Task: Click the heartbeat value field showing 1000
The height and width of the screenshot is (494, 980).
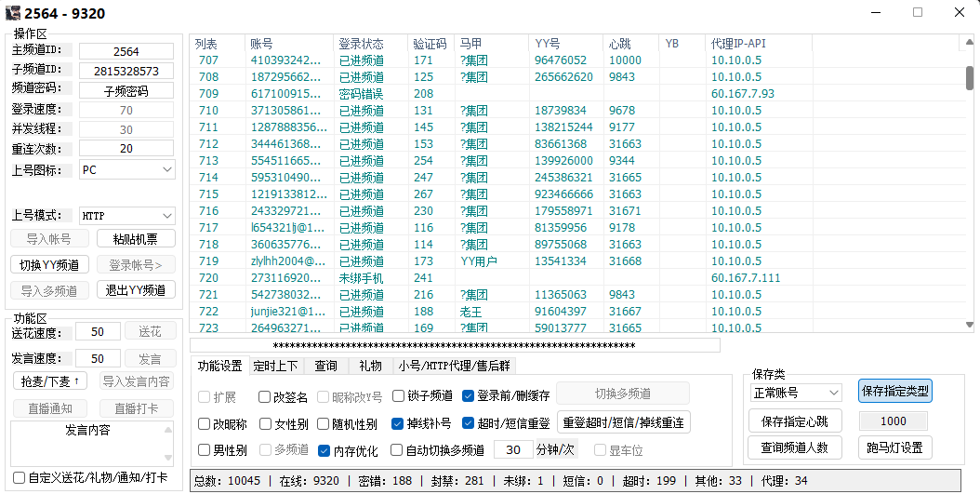Action: [894, 421]
